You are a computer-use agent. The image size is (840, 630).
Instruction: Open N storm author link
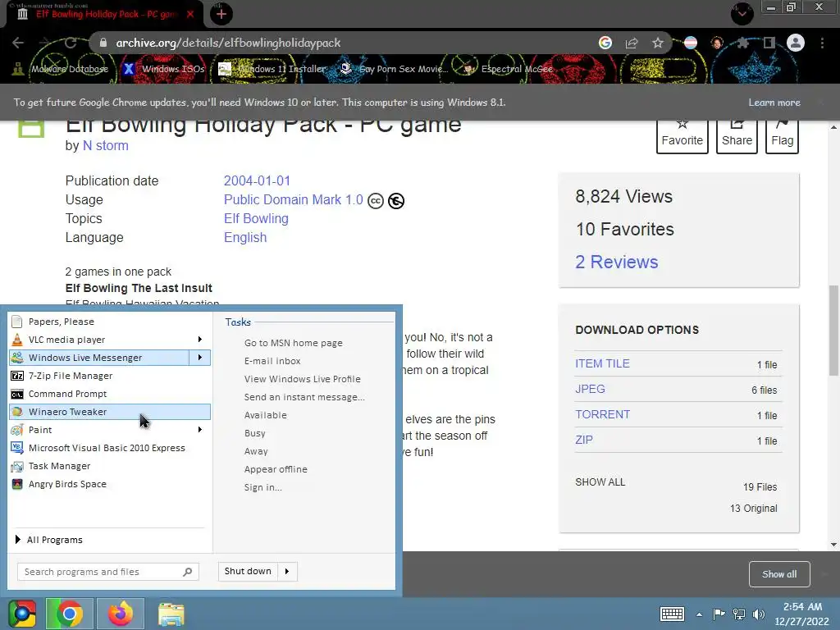[106, 146]
